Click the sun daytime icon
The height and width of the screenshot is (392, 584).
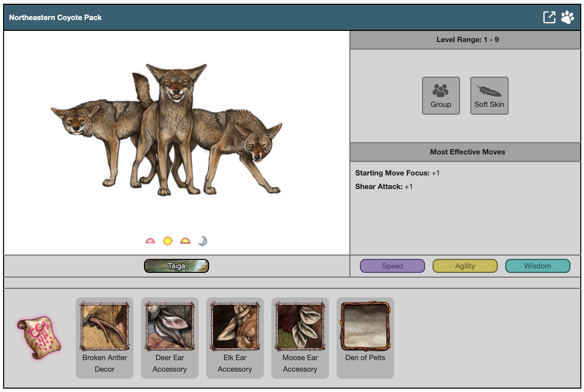pyautogui.click(x=168, y=241)
